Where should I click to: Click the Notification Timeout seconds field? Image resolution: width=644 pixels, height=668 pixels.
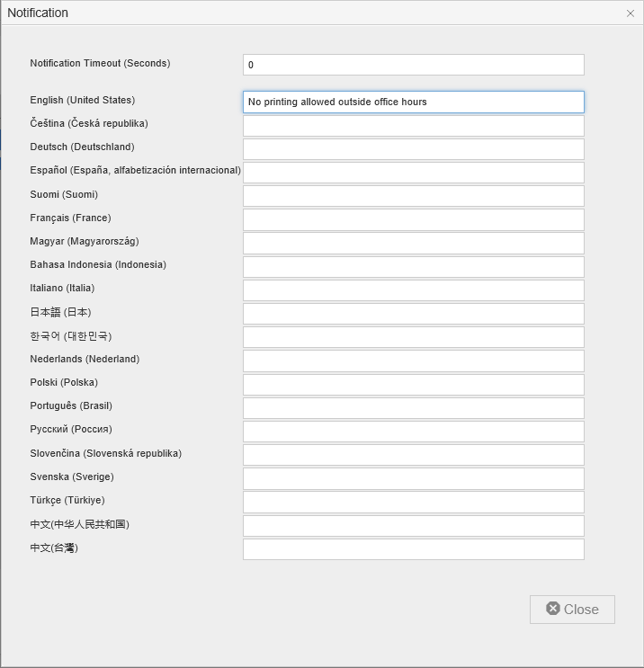point(413,65)
